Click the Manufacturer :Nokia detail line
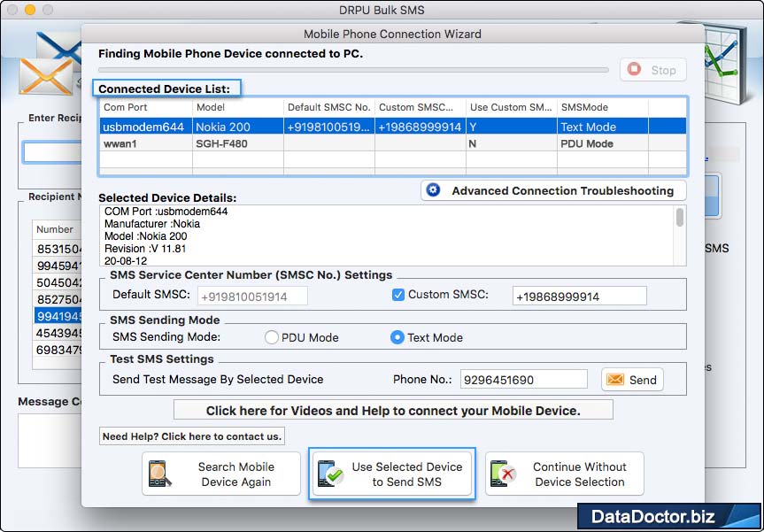This screenshot has height=532, width=764. coord(152,224)
